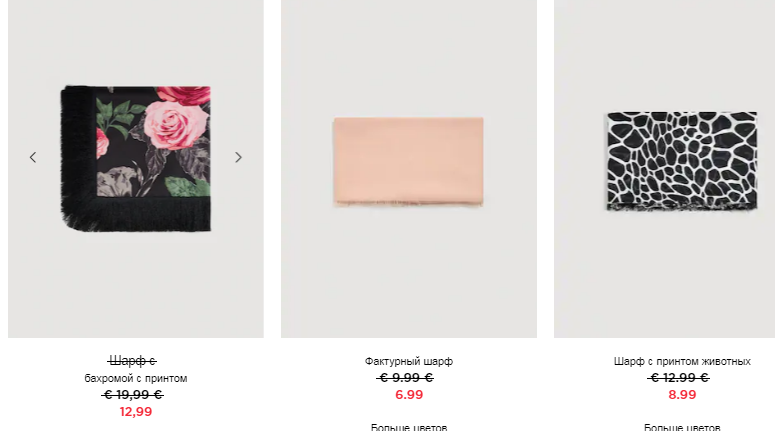Show previous photo of the floral scarf
Screen dimensions: 775x431
click(x=33, y=157)
